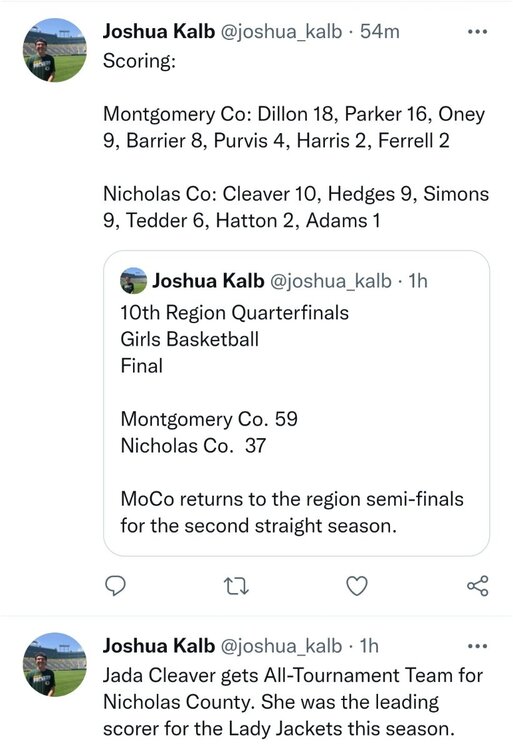Open Joshua Kalb name in quoted tweet
Screen dimensions: 513x750
208,281
